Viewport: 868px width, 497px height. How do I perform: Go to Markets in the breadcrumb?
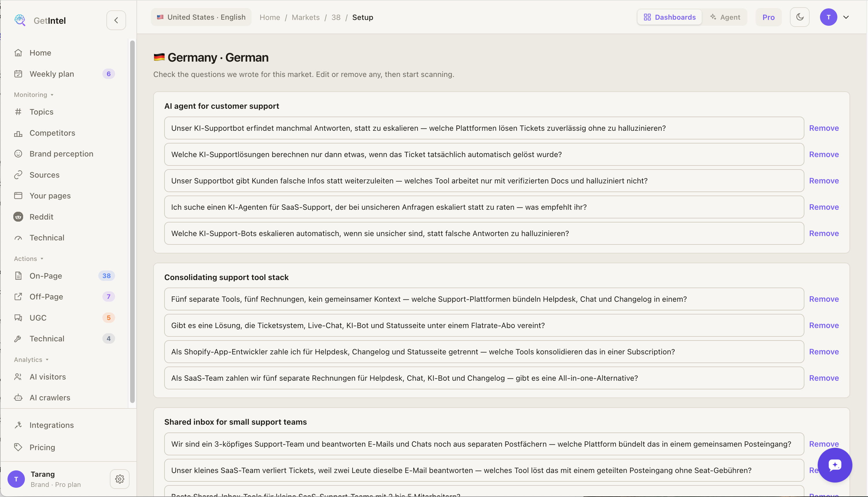306,17
